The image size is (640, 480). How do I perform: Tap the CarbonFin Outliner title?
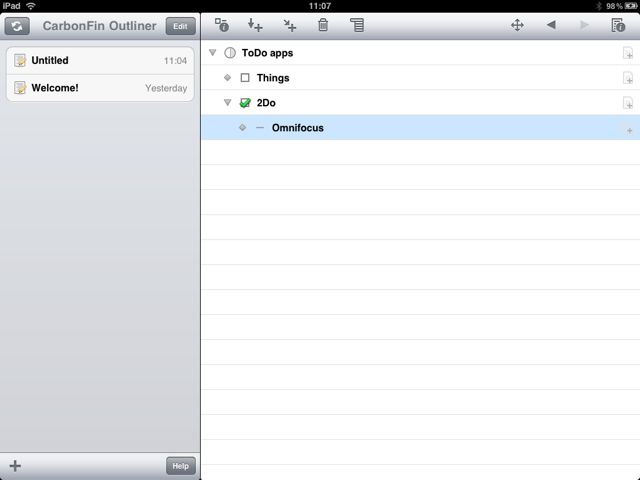99,26
